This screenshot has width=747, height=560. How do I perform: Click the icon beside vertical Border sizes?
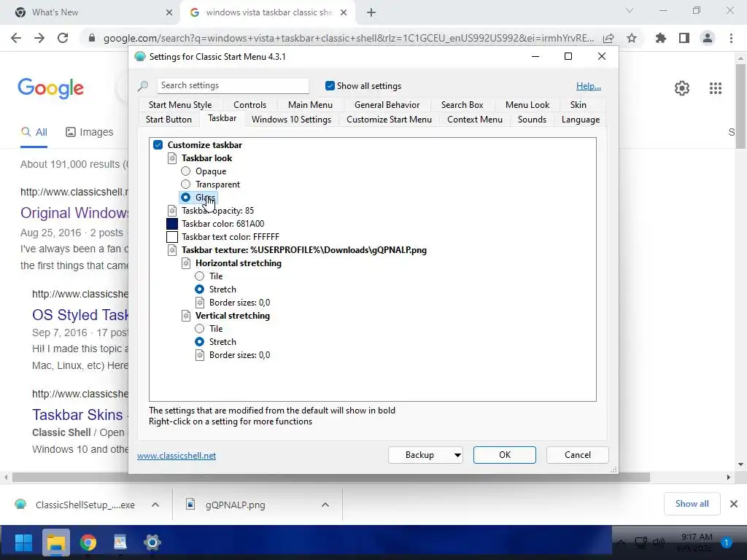200,355
